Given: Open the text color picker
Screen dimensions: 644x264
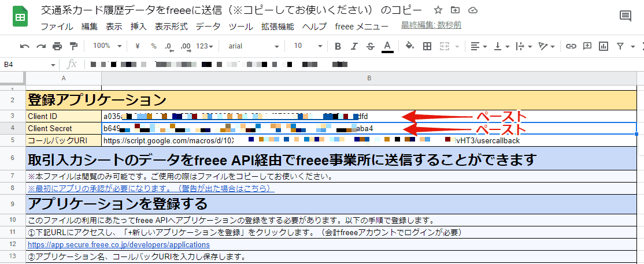Looking at the screenshot, I should [387, 46].
